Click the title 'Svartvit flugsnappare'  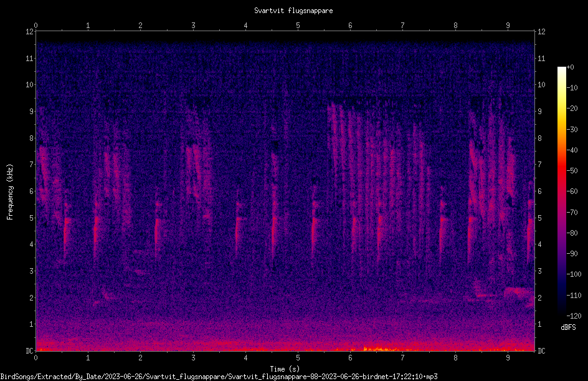point(293,11)
